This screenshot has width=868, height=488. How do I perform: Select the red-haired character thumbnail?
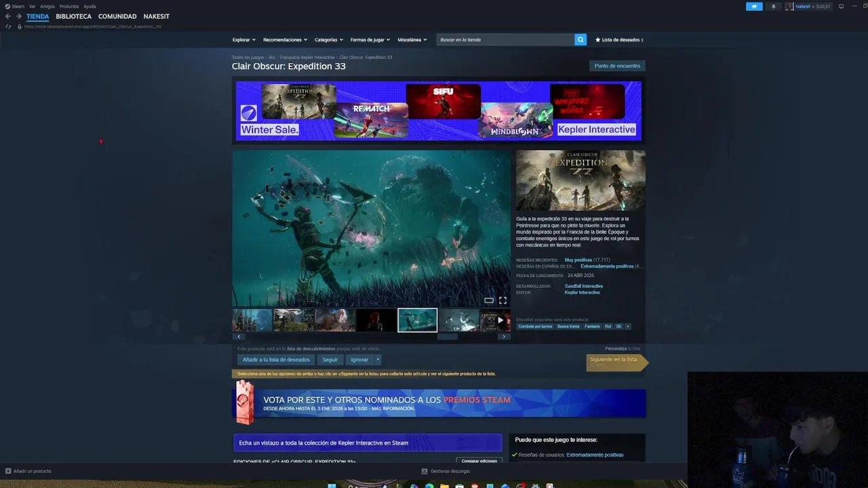(376, 320)
